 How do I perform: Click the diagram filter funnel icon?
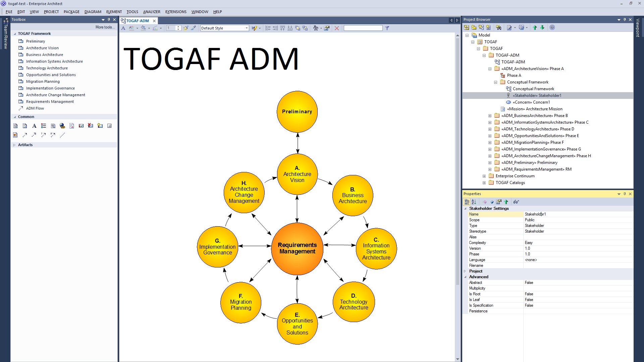[387, 28]
